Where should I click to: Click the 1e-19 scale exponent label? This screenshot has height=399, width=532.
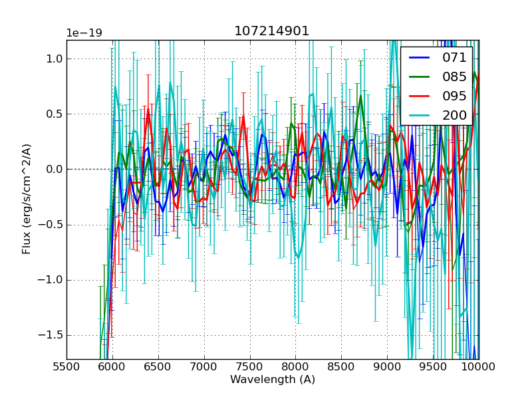pyautogui.click(x=84, y=33)
